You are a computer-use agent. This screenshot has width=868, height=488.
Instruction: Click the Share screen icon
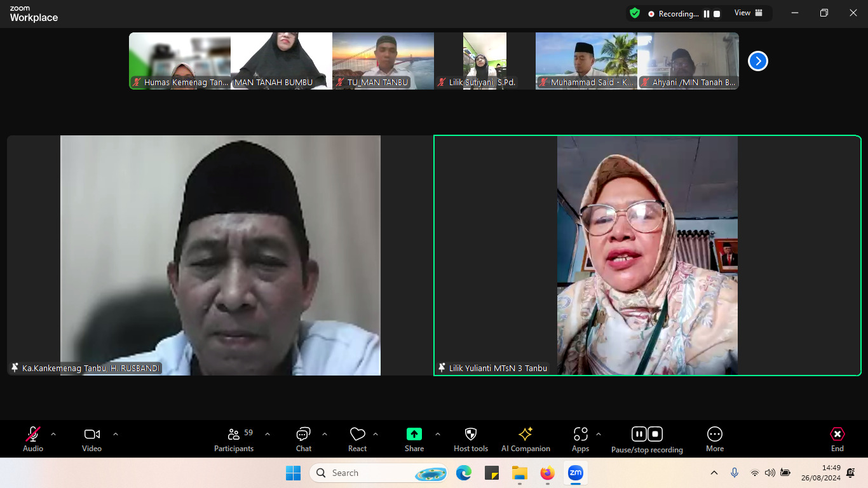(x=414, y=435)
